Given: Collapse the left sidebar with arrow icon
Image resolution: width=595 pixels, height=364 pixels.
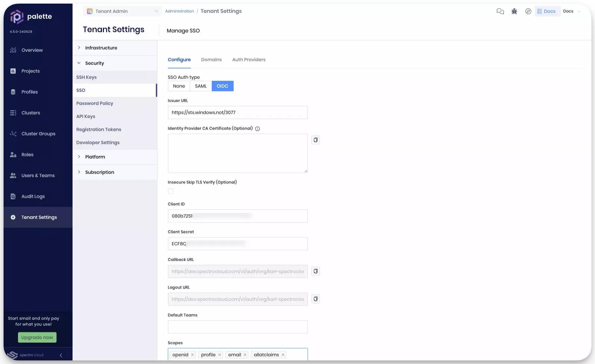Looking at the screenshot, I should [61, 355].
